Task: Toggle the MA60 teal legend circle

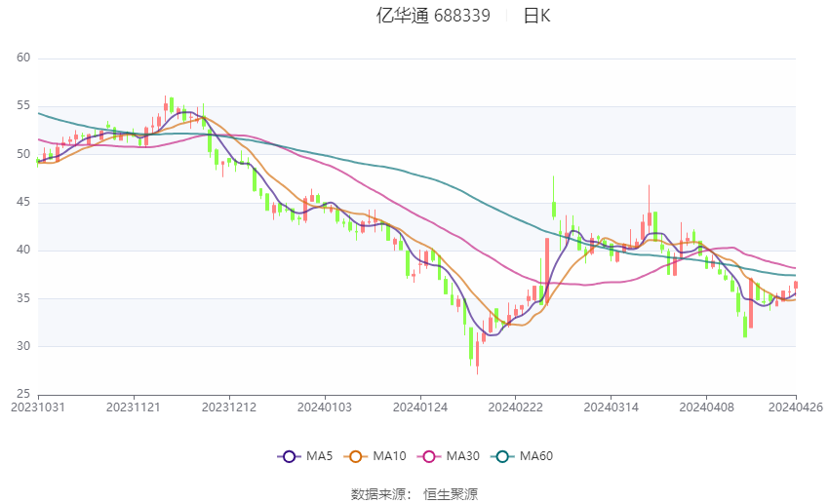Action: pos(503,456)
